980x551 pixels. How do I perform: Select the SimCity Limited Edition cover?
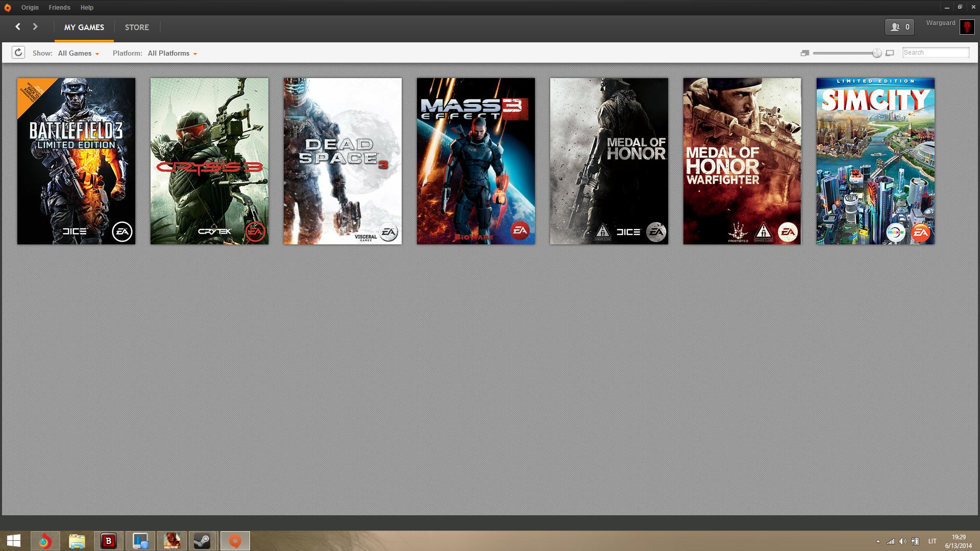875,161
